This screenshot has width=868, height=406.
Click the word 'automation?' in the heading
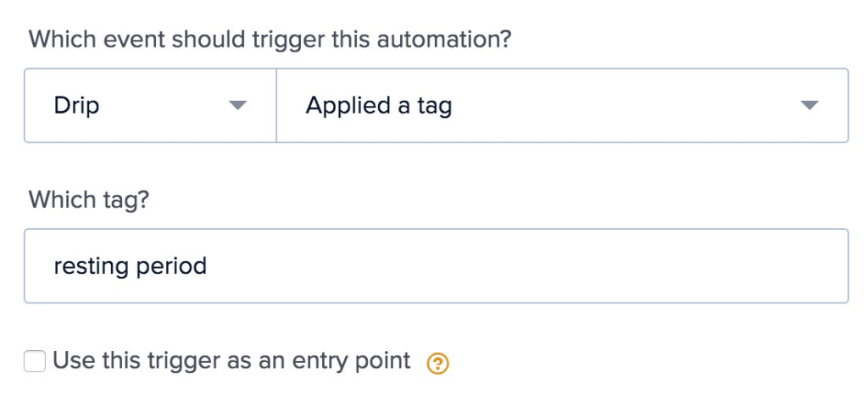coord(440,39)
